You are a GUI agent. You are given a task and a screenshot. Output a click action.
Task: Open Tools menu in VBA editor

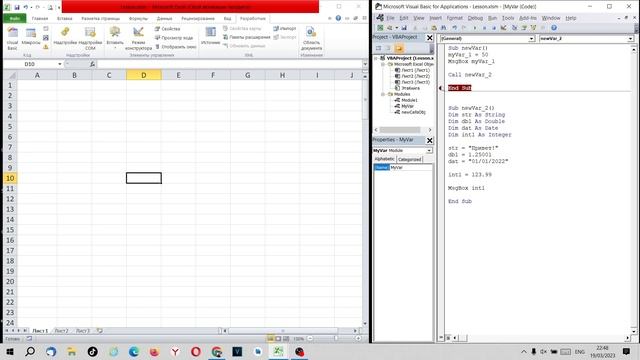508,18
